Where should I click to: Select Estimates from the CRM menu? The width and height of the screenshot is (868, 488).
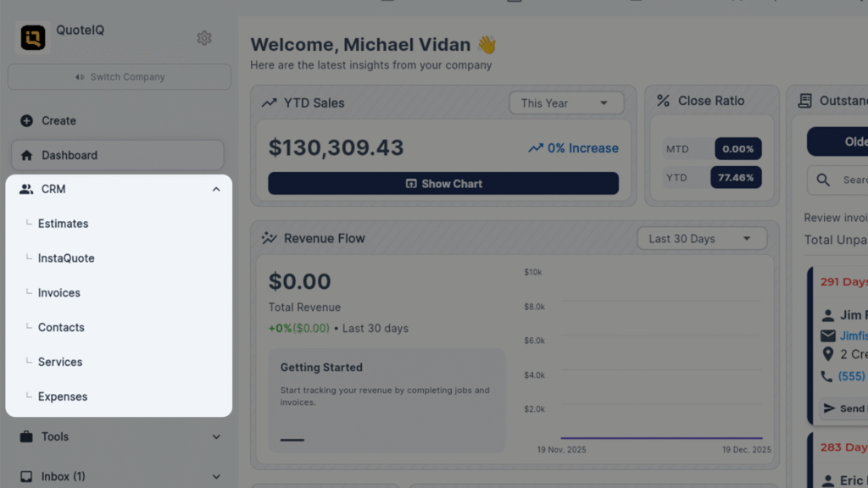point(62,223)
